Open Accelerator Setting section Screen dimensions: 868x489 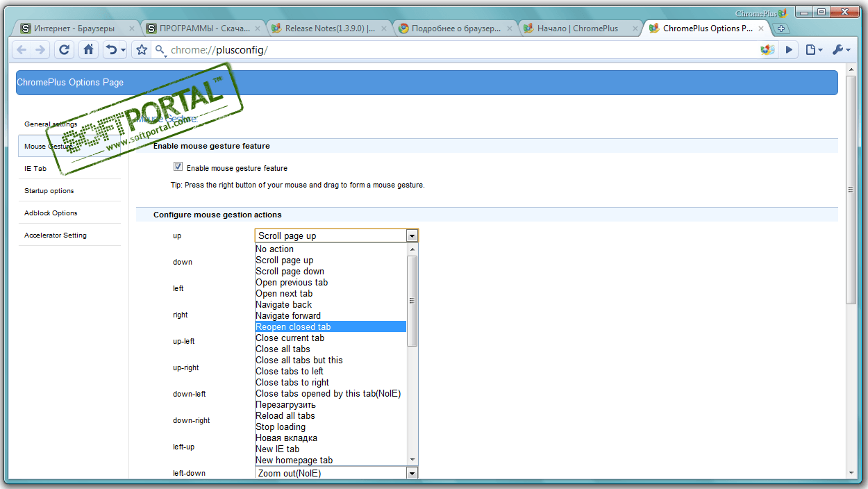click(x=69, y=235)
